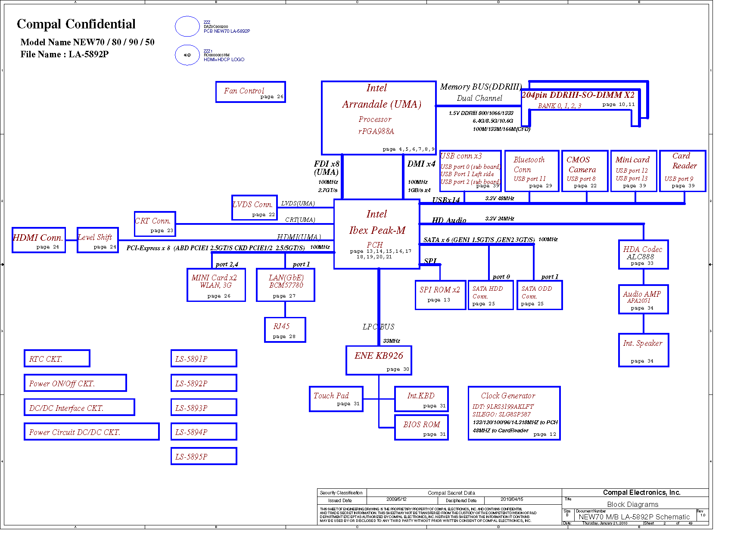
Task: Click the SATA x 6 bus label
Action: [x=479, y=239]
